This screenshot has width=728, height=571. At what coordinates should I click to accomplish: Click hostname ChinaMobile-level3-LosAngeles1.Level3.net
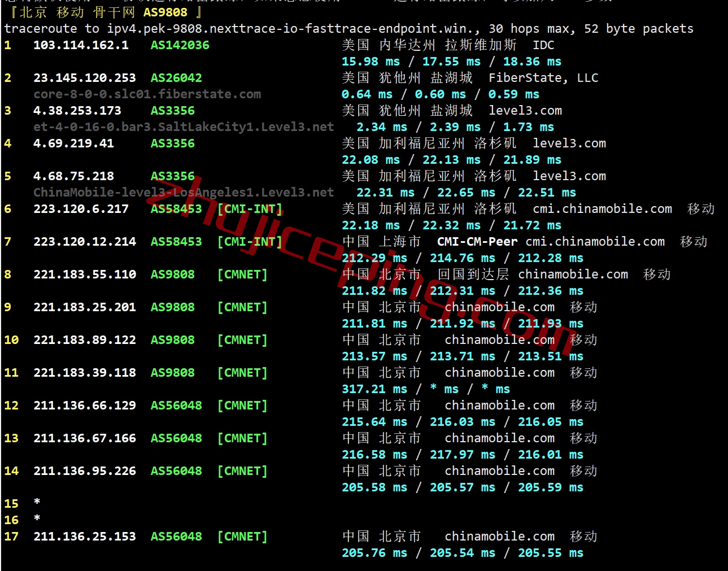(184, 193)
